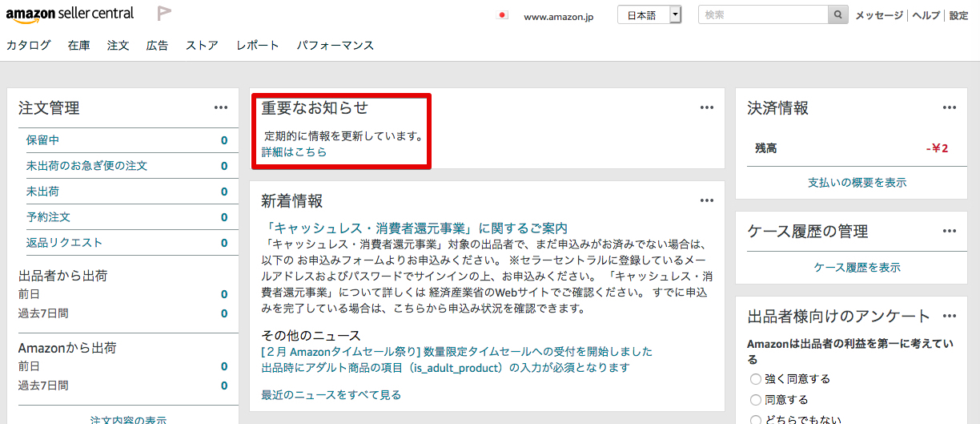Open options menu on ケース履歴の管理 widget
This screenshot has height=424, width=980.
coord(950,231)
